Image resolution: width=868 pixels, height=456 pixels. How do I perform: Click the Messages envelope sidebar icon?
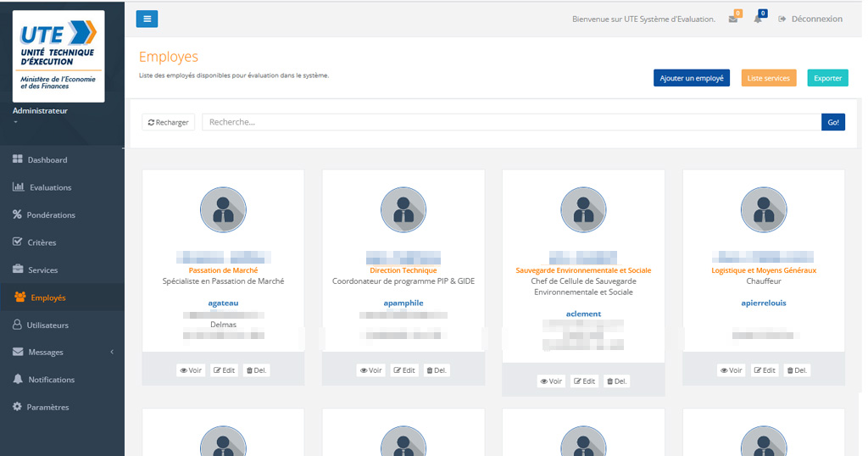[x=18, y=352]
